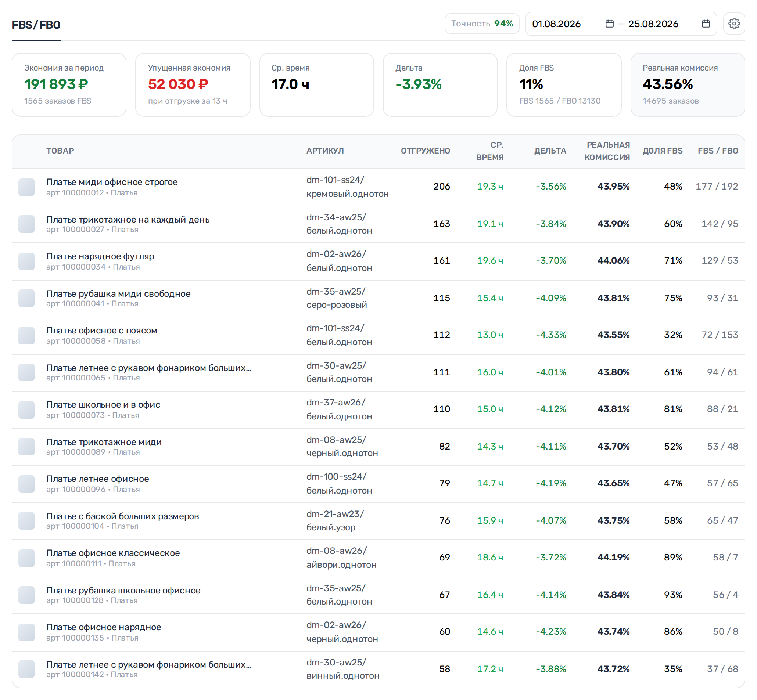
Task: Sort by the Реальная комиссия column header
Action: point(607,151)
